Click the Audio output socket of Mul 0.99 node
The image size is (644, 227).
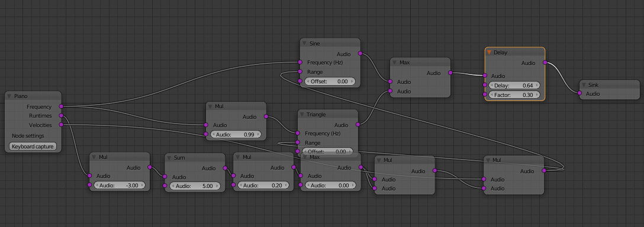point(266,117)
